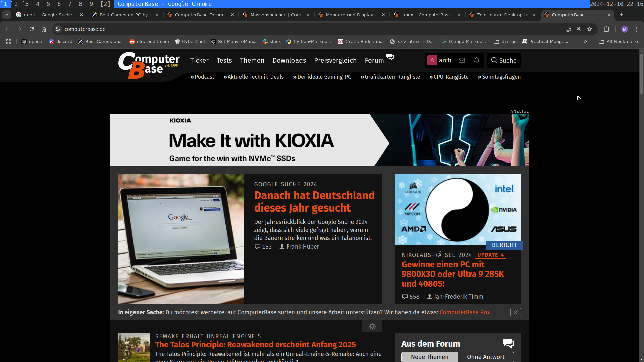Screen dimensions: 644x362
Task: Expand the hidden bookmarks overflow chevron
Action: (585, 42)
